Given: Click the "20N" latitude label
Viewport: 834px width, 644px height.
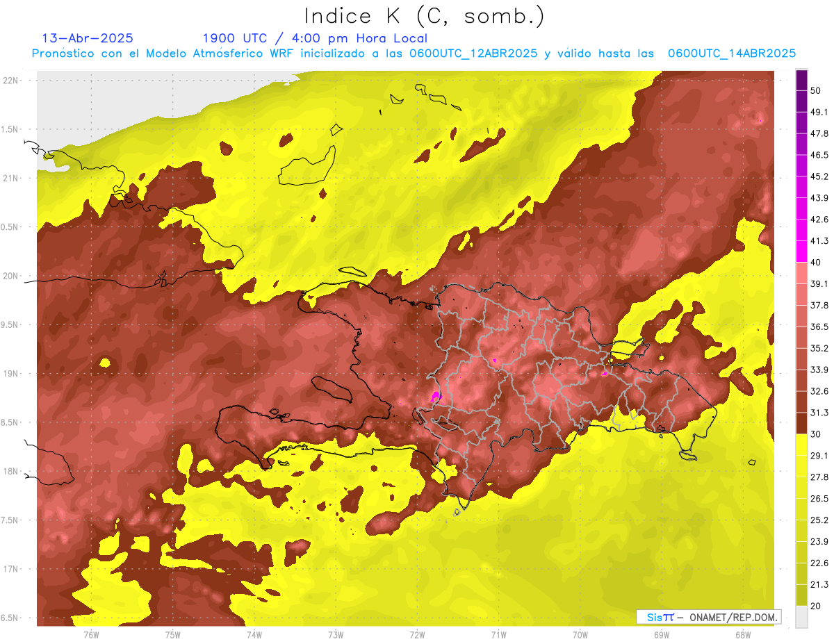Looking at the screenshot, I should tap(11, 276).
